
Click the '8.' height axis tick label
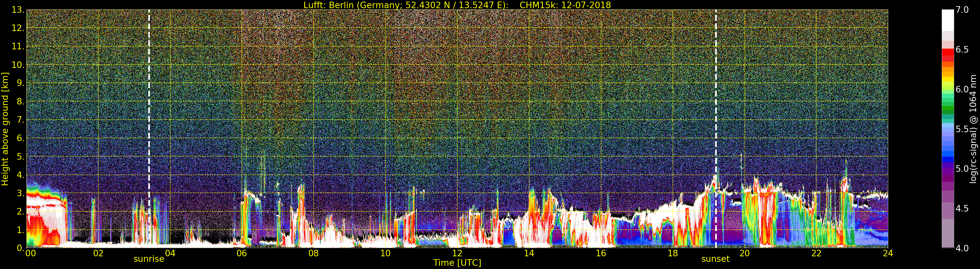[x=20, y=102]
